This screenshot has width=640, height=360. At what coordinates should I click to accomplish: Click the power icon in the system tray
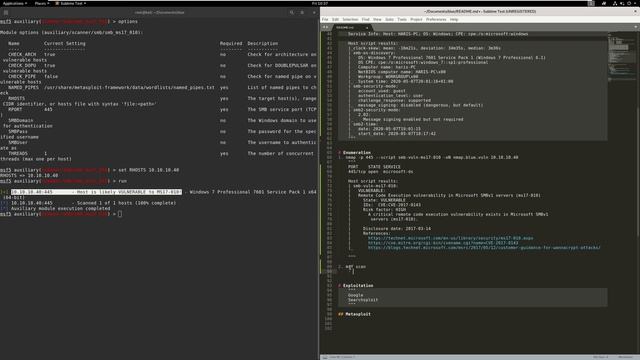pos(629,3)
